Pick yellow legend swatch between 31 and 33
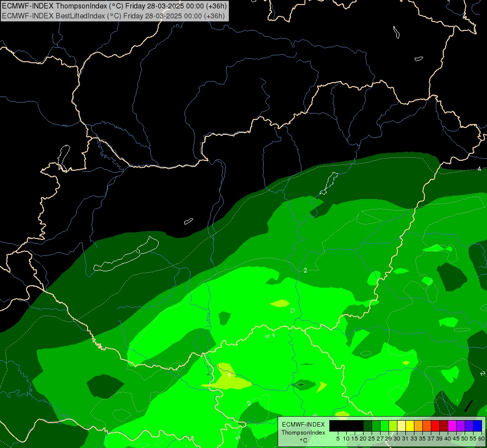487x448 pixels. [410, 426]
